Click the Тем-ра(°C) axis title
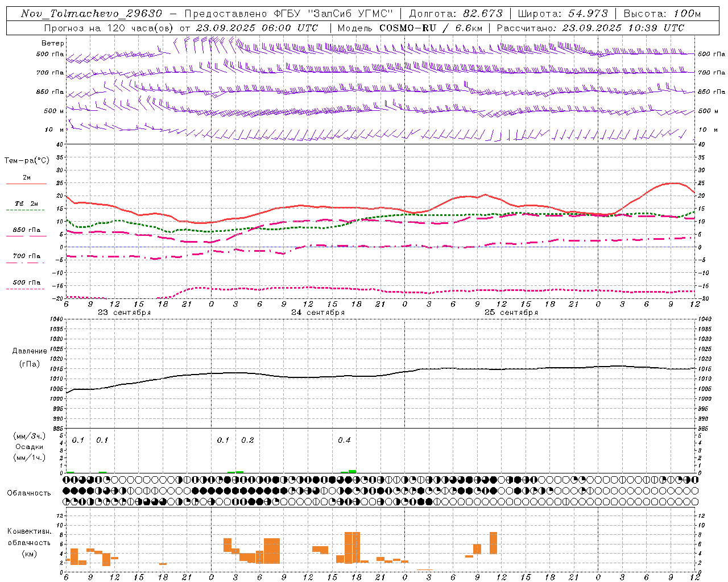This screenshot has height=582, width=728. tap(27, 161)
